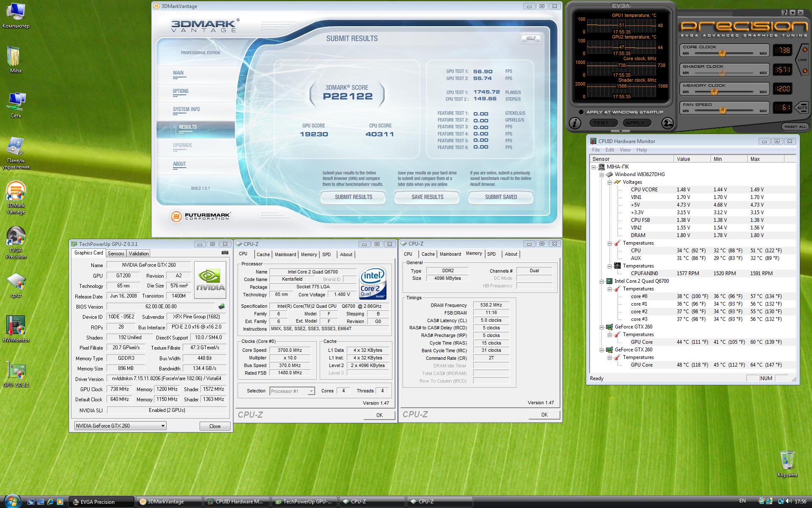Open HWMonitor View menu

[x=625, y=150]
